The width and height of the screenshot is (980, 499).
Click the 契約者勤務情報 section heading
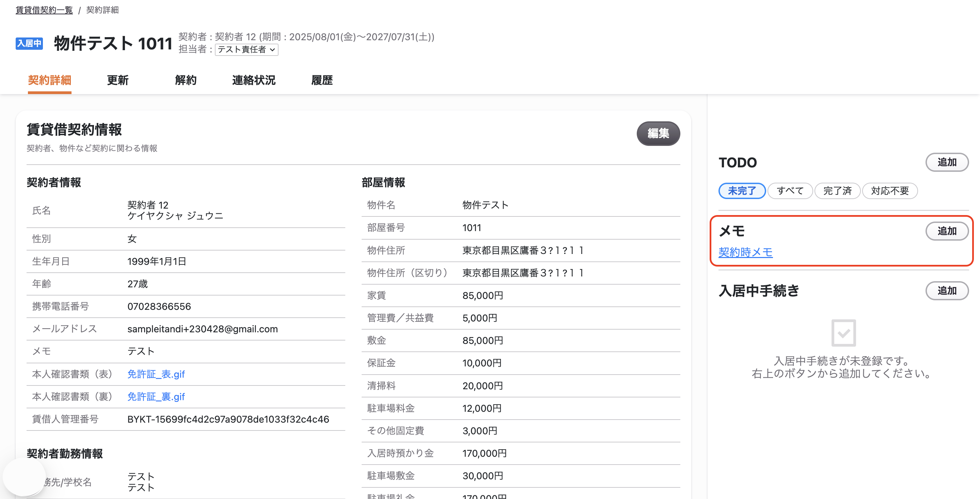point(65,454)
